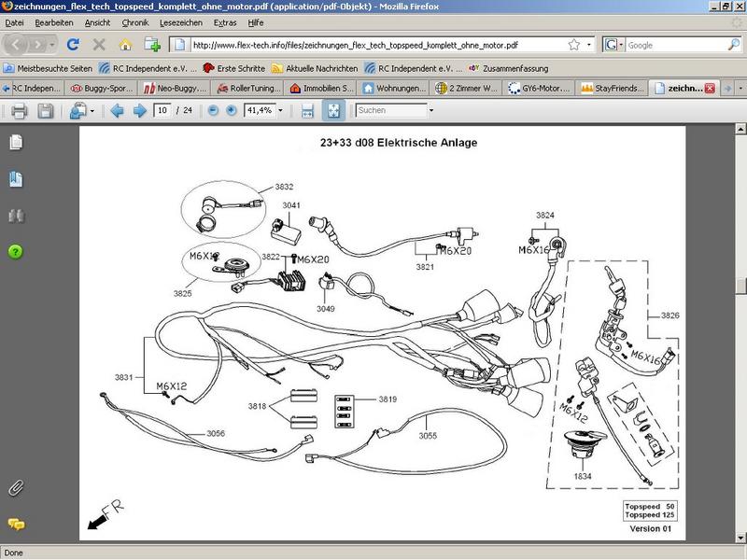Reload the current page
This screenshot has width=747, height=560.
(x=72, y=44)
